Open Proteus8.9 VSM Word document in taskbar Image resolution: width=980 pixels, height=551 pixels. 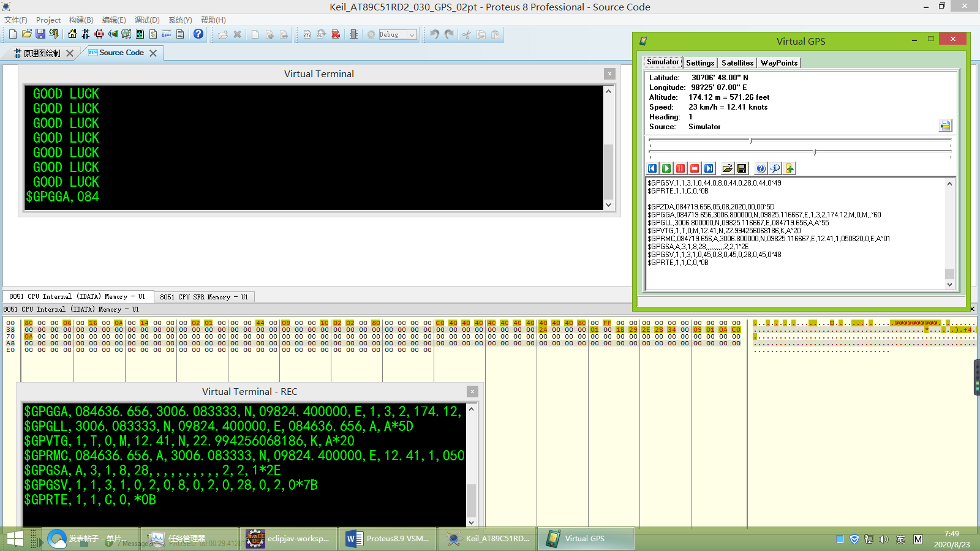(x=388, y=539)
